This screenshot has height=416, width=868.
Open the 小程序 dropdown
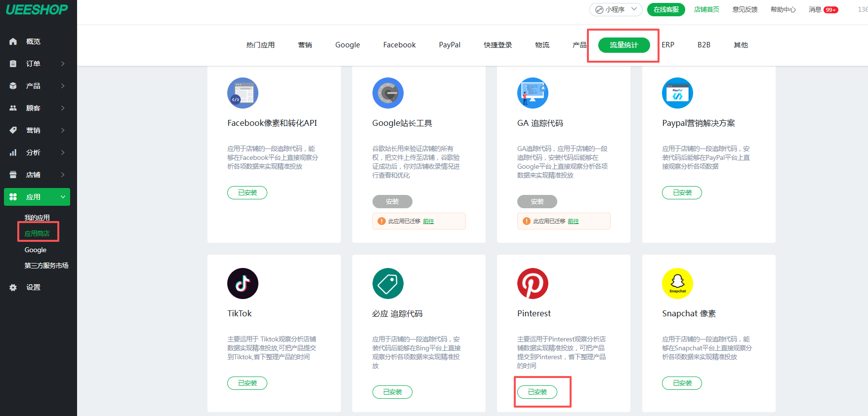[x=616, y=9]
